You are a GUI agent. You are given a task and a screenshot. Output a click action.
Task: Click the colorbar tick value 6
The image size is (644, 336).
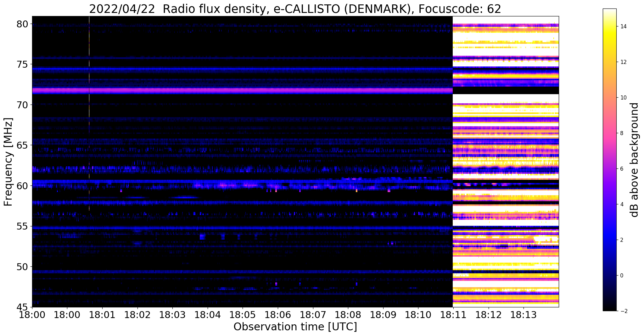[x=621, y=169]
